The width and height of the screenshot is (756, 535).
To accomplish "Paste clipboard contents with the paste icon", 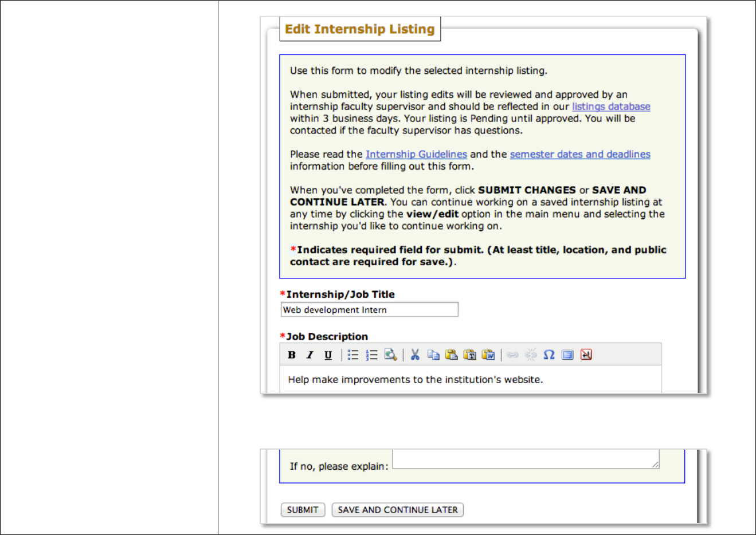I will pos(452,355).
